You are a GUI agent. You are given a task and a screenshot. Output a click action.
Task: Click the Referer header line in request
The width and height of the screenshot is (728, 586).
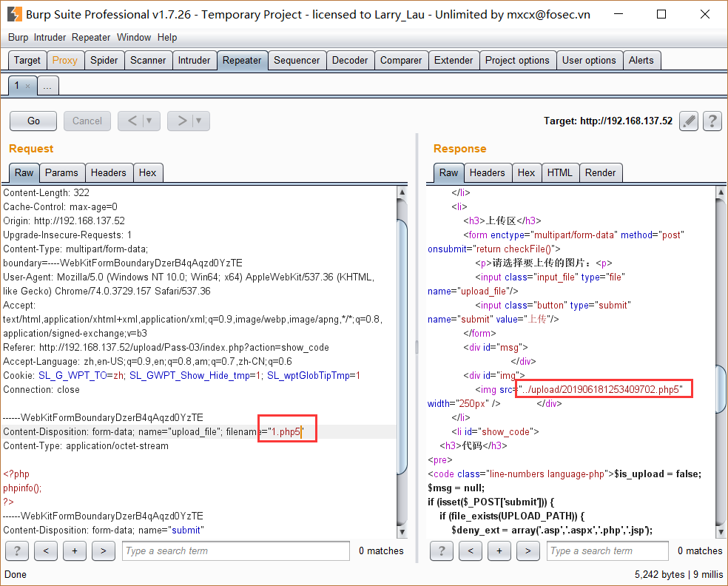[x=166, y=347]
